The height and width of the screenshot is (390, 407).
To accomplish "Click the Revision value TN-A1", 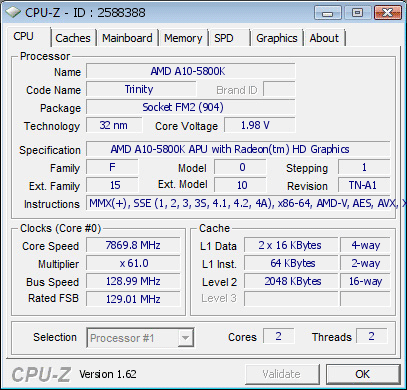I will pos(364,185).
